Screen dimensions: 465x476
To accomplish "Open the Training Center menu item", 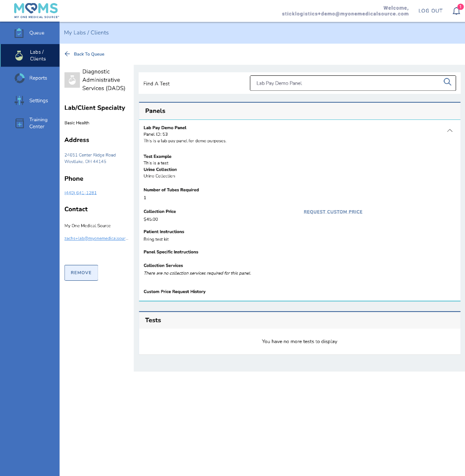I will 38,123.
